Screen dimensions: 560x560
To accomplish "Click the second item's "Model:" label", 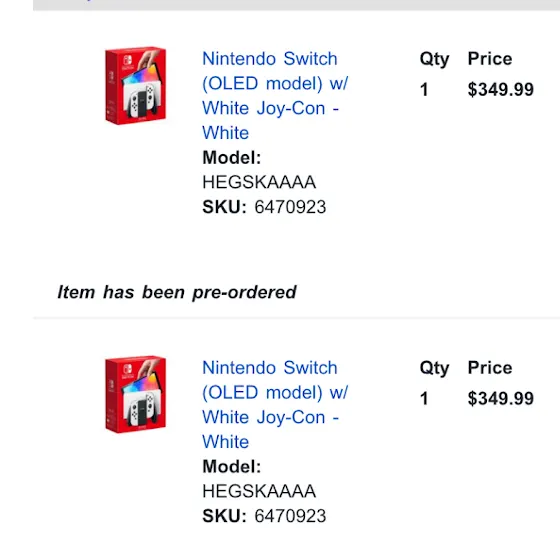I will click(x=232, y=466).
